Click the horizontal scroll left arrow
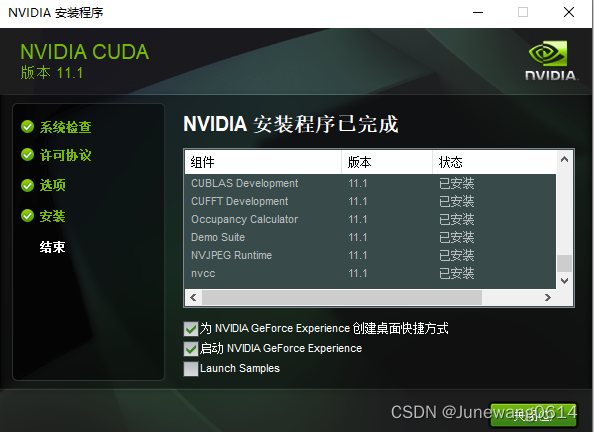 point(193,297)
